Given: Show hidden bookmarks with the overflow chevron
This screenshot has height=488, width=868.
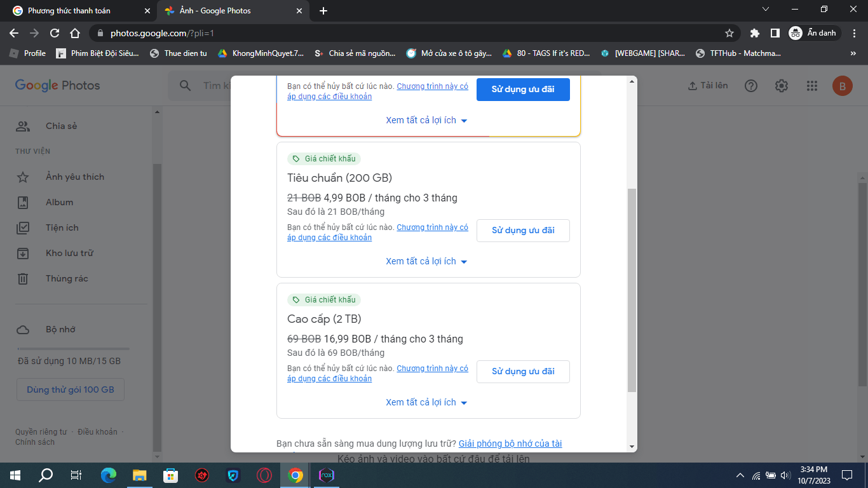Looking at the screenshot, I should click(x=854, y=53).
